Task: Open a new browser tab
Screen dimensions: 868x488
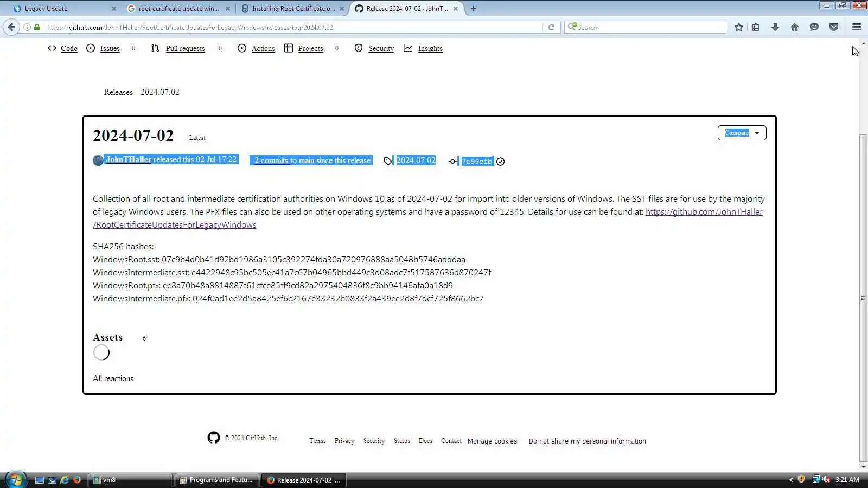Action: click(x=474, y=9)
